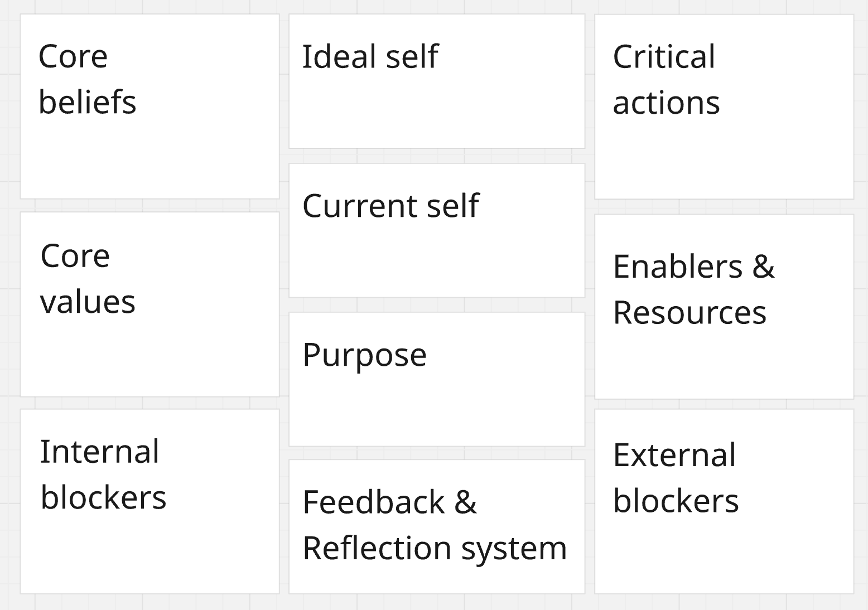This screenshot has width=868, height=610.
Task: Click the 'Internal blockers' text label
Action: pyautogui.click(x=103, y=475)
